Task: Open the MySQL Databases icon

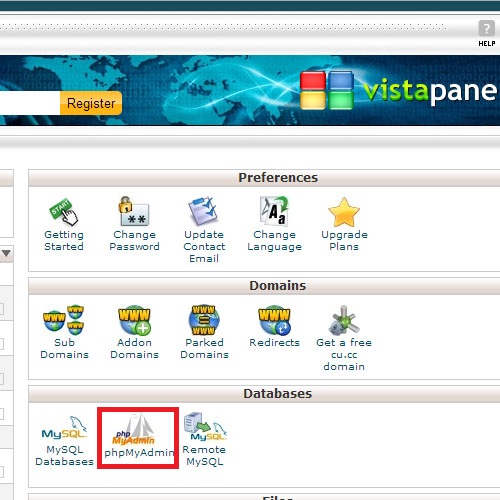Action: coord(64,428)
